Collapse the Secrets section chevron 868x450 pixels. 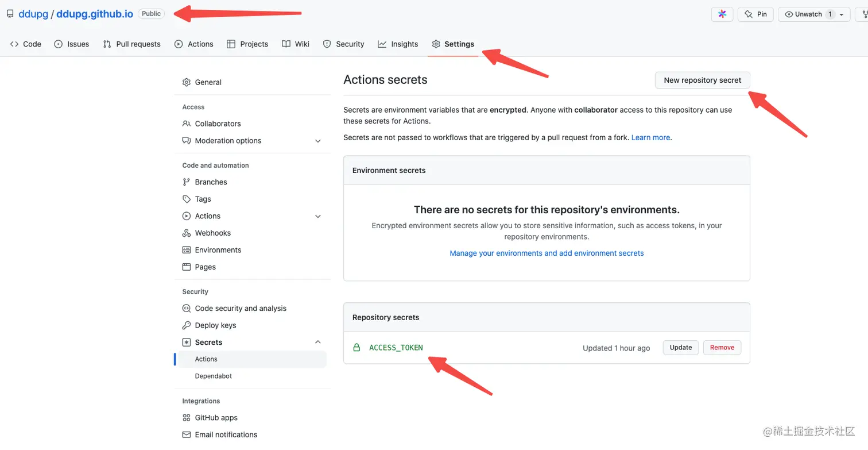[x=318, y=343]
